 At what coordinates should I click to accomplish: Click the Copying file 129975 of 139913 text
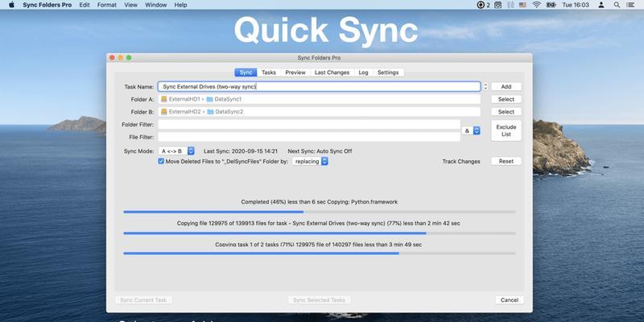pyautogui.click(x=318, y=224)
